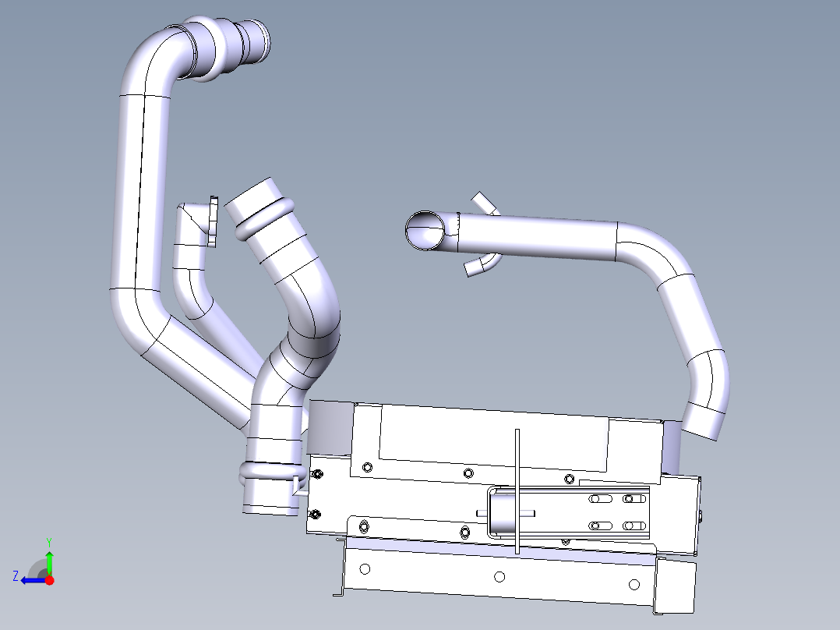The height and width of the screenshot is (630, 840).
Task: Select the small curved hose nipple under right pipe
Action: click(482, 265)
